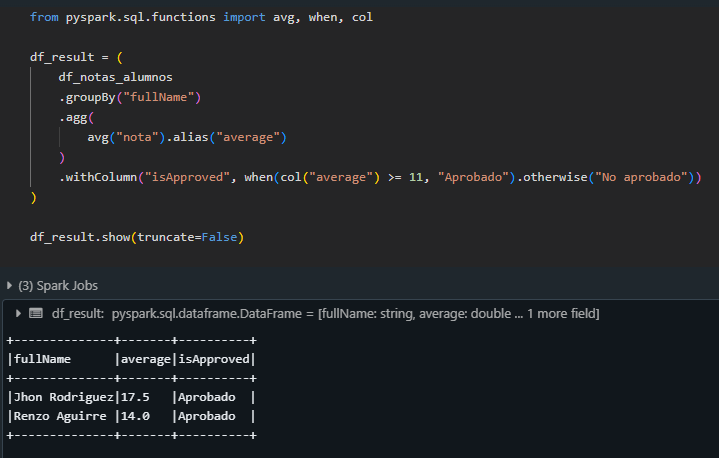Viewport: 719px width, 458px height.
Task: Click the groupBy("fullName") code line
Action: [130, 97]
